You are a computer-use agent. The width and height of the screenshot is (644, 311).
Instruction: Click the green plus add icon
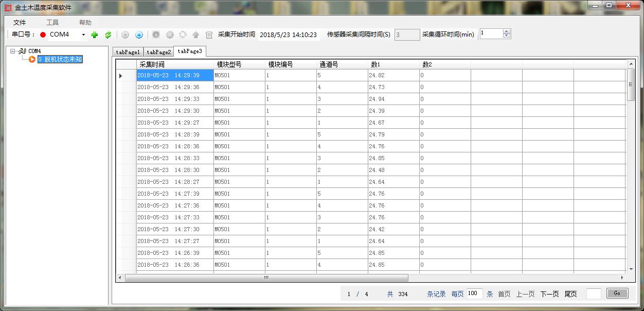(94, 35)
